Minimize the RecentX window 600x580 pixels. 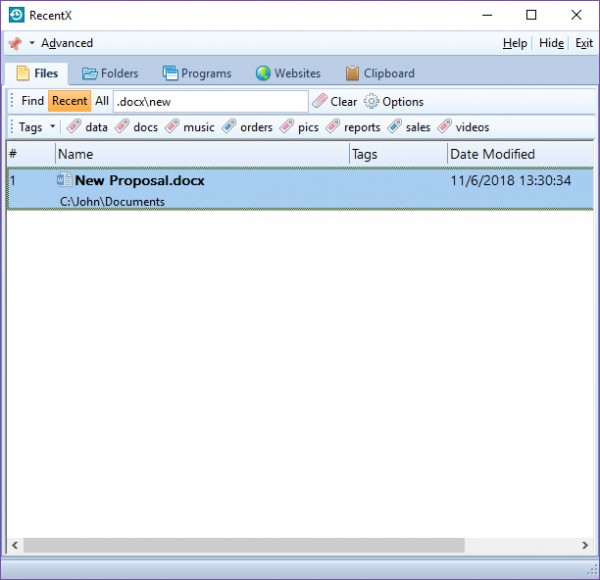click(487, 15)
